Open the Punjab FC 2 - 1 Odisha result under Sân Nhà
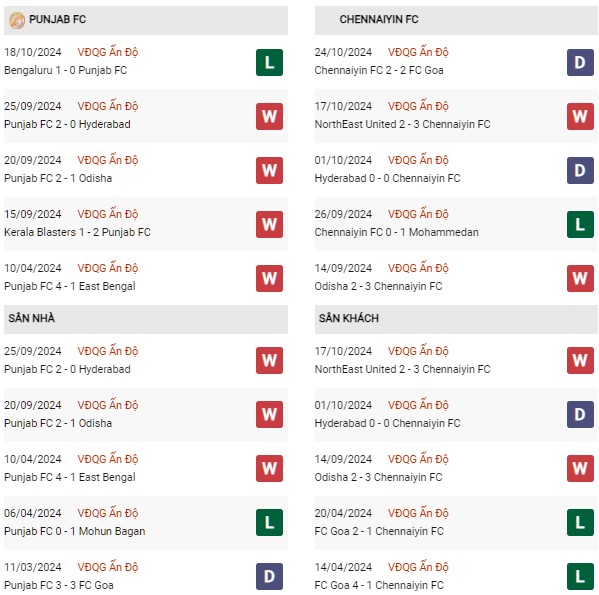 (58, 423)
